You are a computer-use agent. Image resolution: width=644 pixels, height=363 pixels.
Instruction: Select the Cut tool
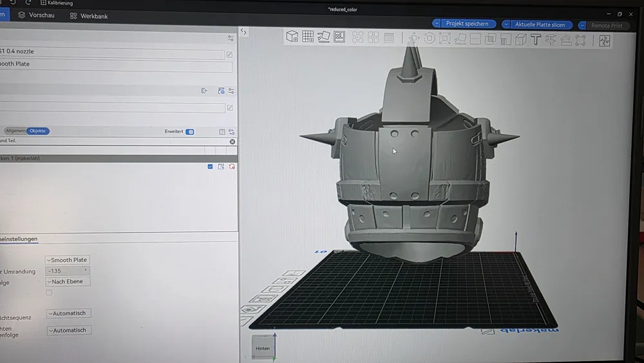(x=475, y=39)
